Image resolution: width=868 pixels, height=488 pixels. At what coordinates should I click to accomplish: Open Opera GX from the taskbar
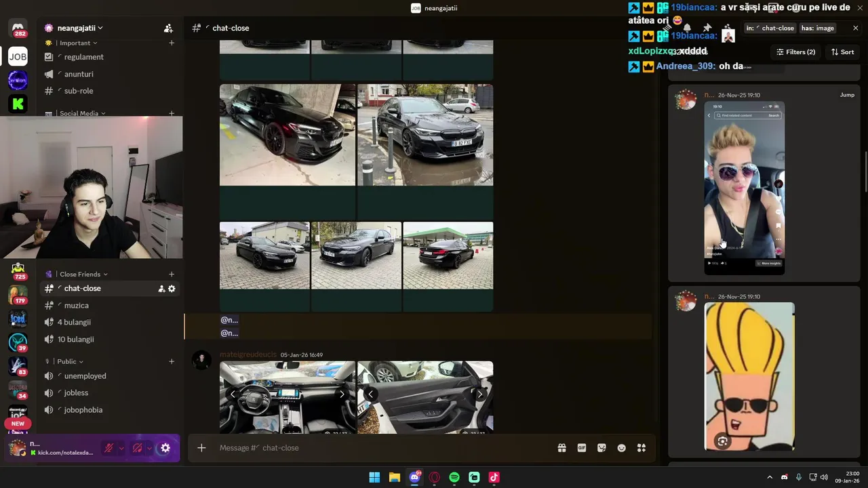(x=435, y=477)
